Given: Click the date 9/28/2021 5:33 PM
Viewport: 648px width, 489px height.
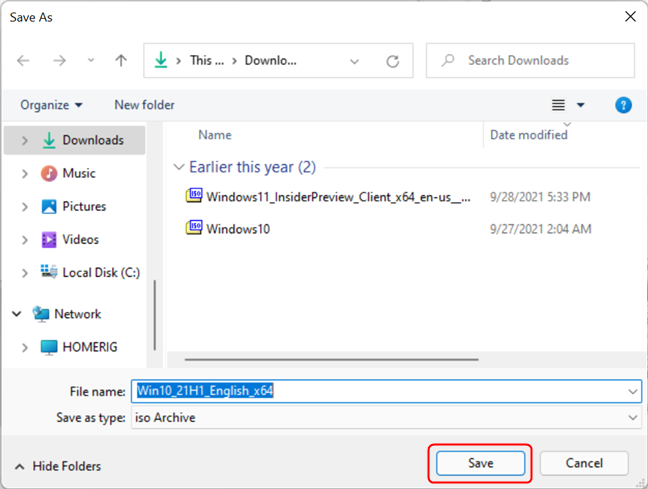Looking at the screenshot, I should (x=540, y=197).
